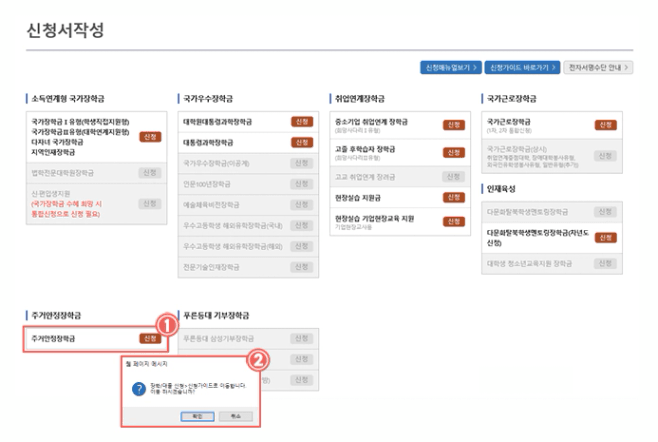Screen dimensions: 658x442
Task: Select the 다자녀 국가장학금 text
Action: point(57,142)
